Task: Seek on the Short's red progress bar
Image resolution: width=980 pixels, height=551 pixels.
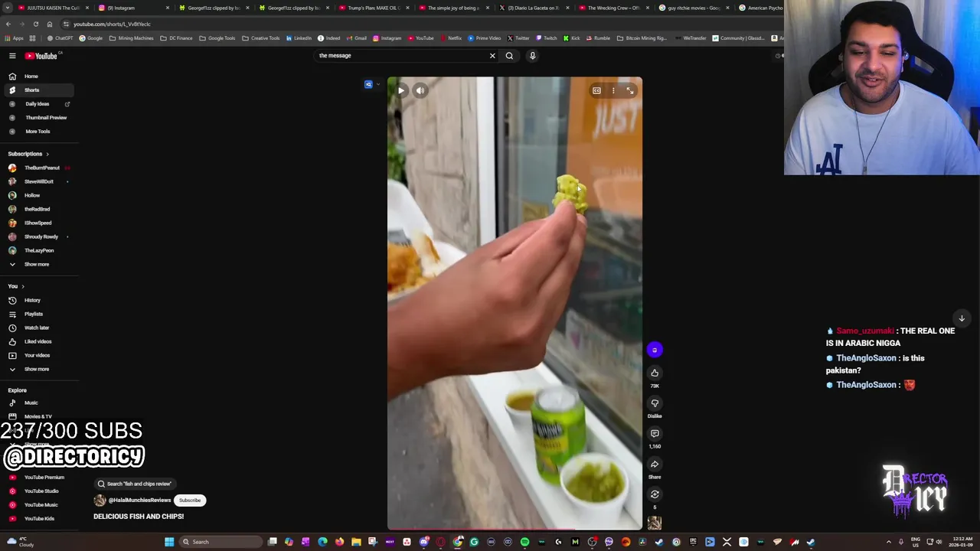Action: click(x=514, y=529)
